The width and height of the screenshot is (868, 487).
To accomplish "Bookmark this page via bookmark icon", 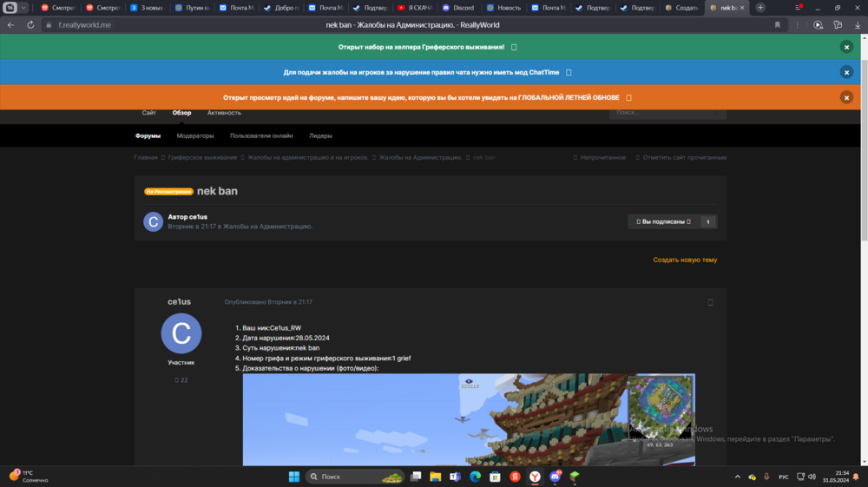I will click(x=777, y=25).
